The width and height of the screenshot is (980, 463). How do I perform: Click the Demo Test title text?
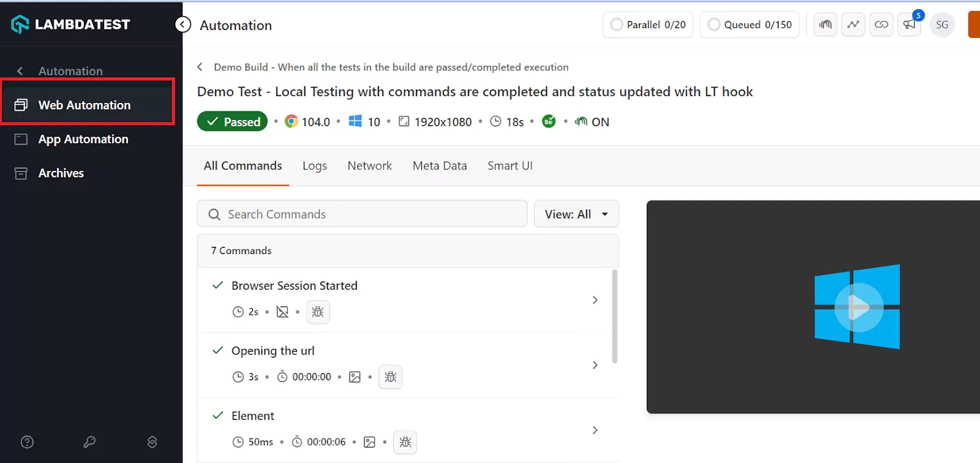(475, 92)
